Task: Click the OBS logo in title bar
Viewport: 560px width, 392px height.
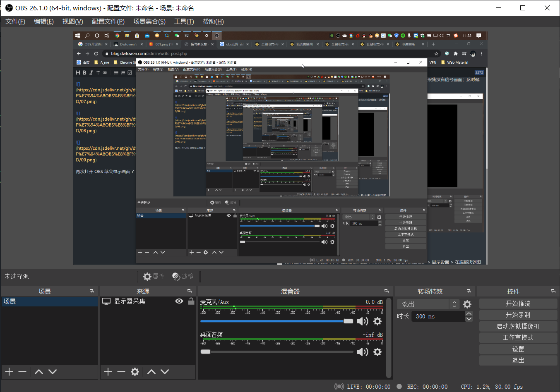Action: tap(9, 8)
